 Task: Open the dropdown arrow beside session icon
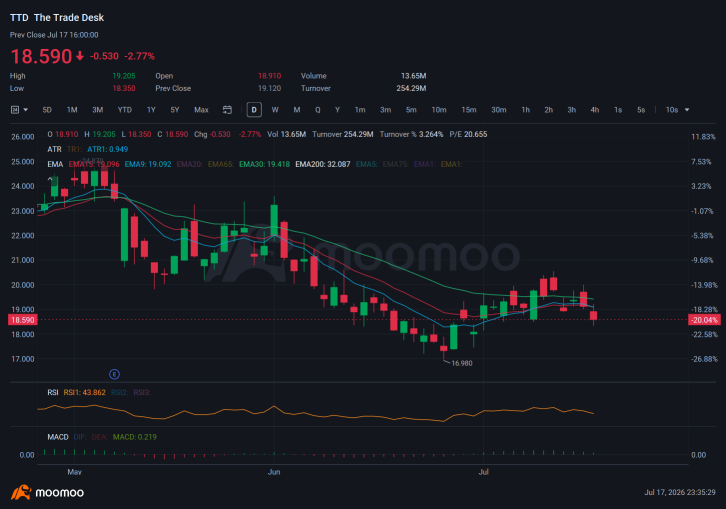click(25, 110)
